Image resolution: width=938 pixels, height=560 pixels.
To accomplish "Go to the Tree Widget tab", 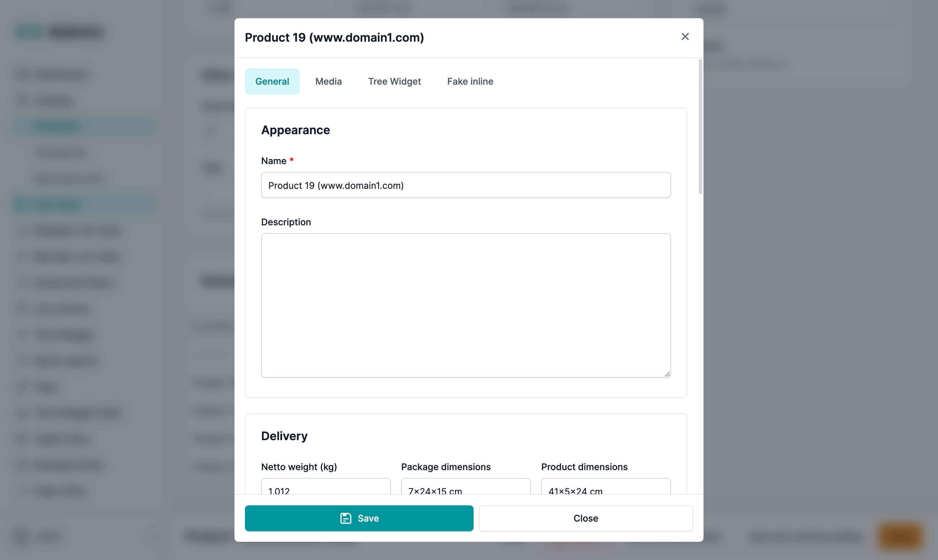I will pos(394,81).
